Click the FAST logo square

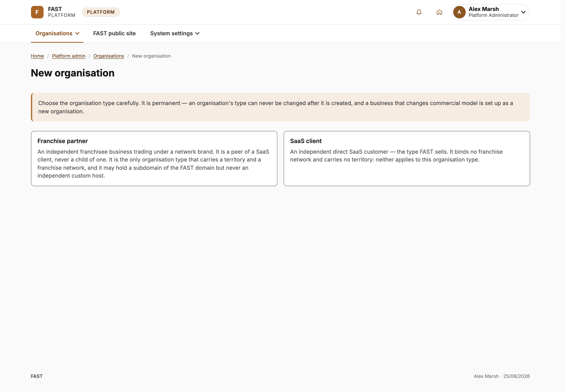click(x=37, y=12)
